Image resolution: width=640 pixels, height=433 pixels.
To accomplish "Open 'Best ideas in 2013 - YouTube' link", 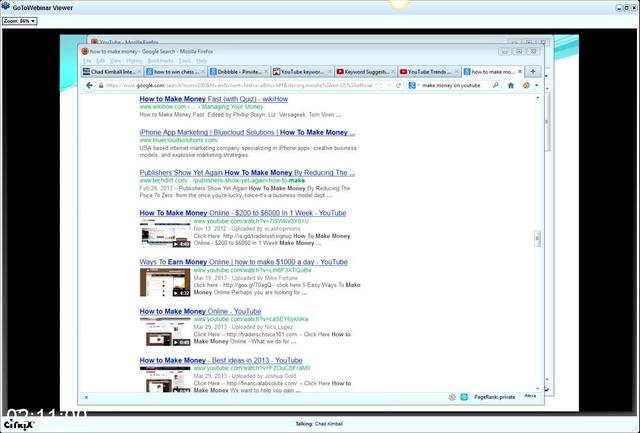I will pos(221,360).
